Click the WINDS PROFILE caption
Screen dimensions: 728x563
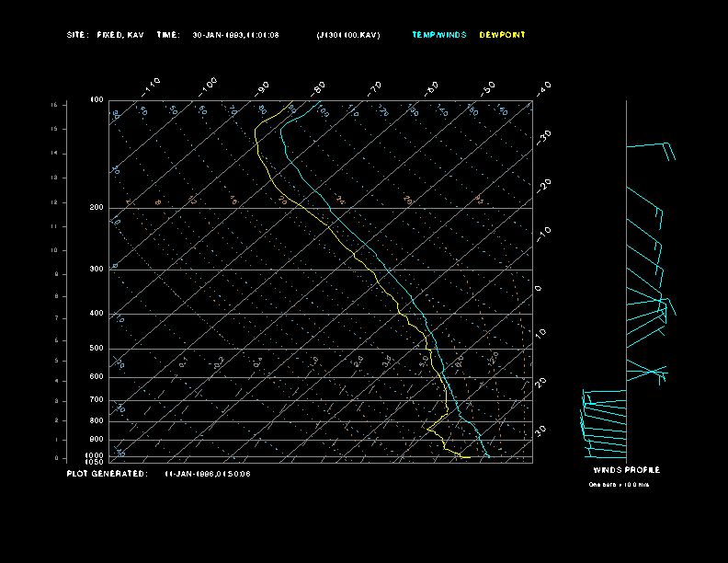625,470
